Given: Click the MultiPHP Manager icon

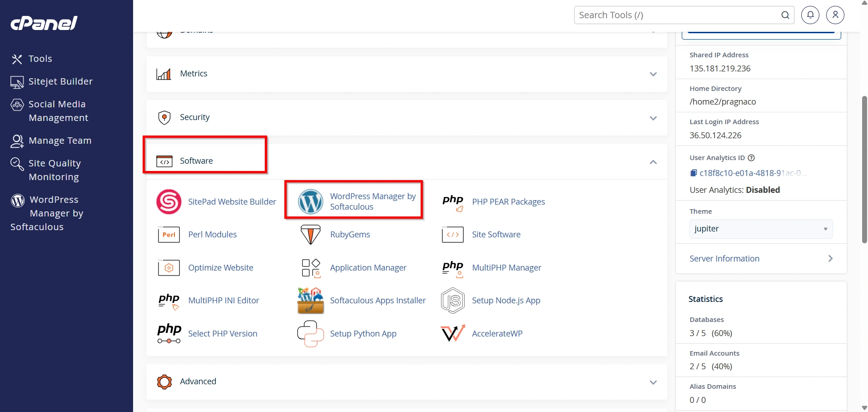Looking at the screenshot, I should 453,268.
